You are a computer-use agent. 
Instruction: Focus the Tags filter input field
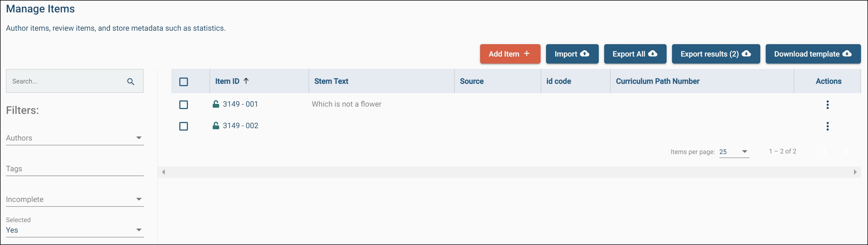pyautogui.click(x=75, y=169)
